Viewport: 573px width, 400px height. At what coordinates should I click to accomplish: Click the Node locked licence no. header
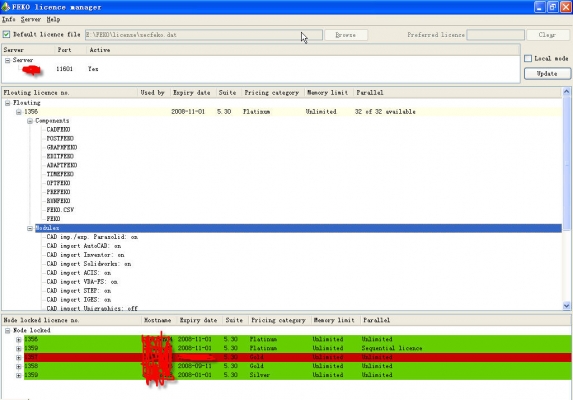(41, 320)
